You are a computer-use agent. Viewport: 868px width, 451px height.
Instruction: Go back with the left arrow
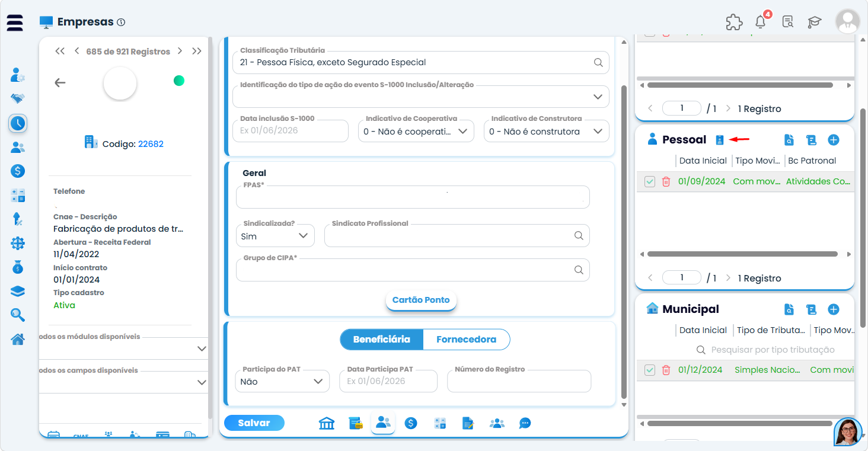tap(60, 82)
